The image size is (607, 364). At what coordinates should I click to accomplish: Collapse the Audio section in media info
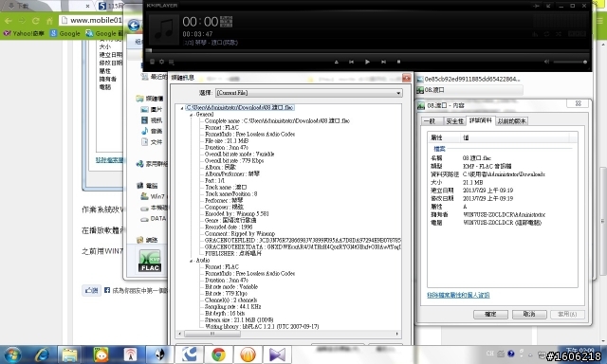(x=191, y=261)
